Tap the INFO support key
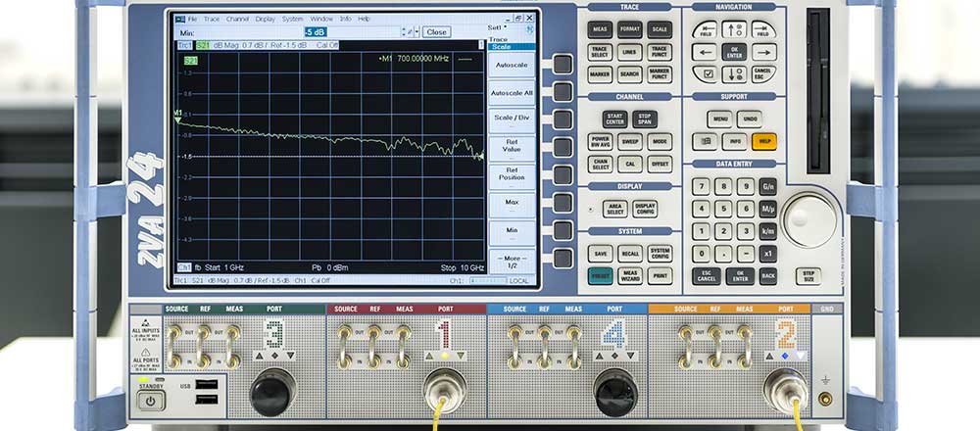 point(734,142)
